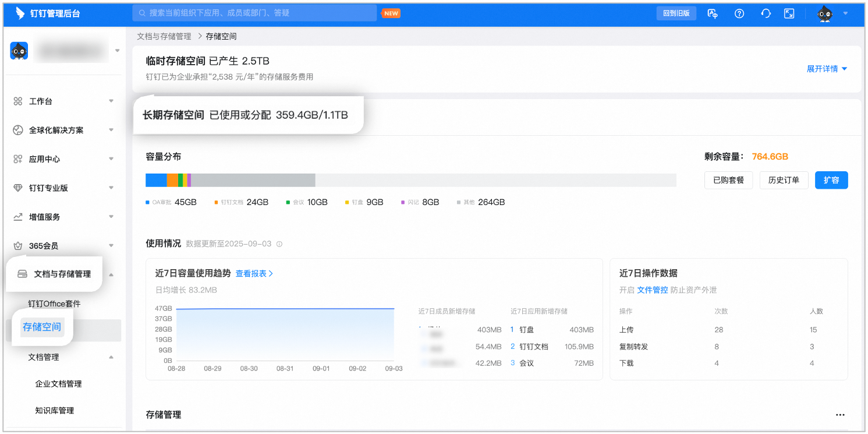Open 知识库管理 in the sidebar
Viewport: 868px width, 434px height.
(55, 411)
